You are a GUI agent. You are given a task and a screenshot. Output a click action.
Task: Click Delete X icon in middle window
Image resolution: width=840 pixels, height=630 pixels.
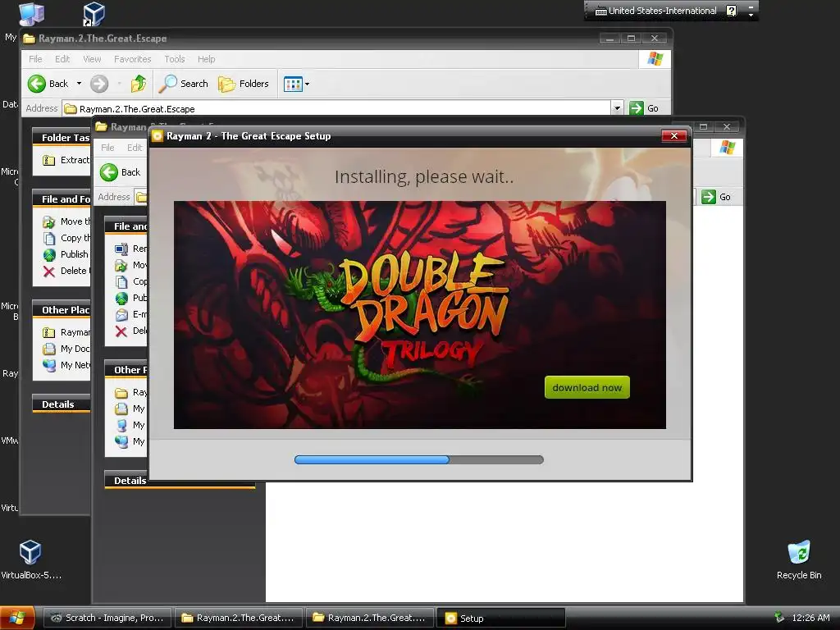point(121,331)
